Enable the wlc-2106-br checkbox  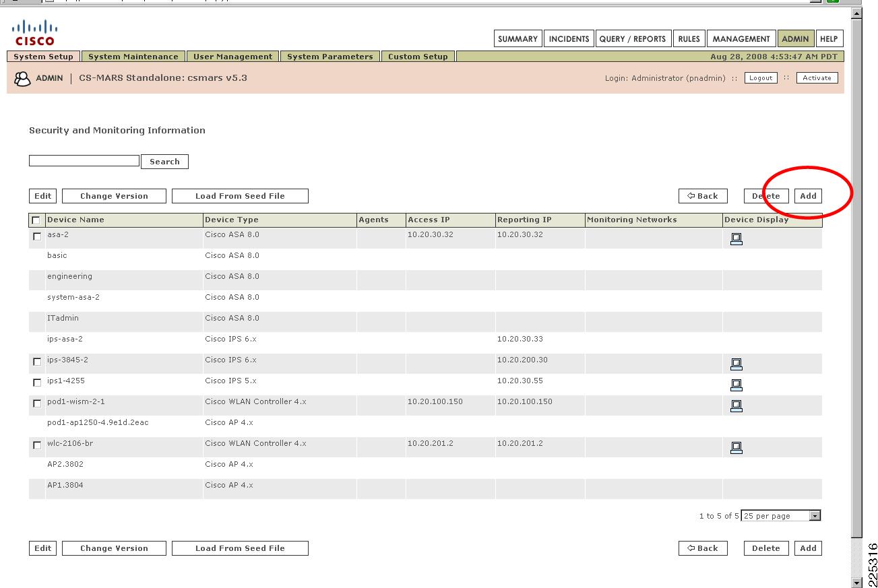click(37, 445)
